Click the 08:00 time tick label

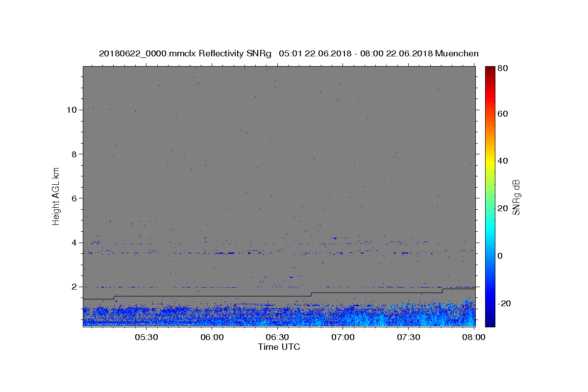pyautogui.click(x=474, y=337)
